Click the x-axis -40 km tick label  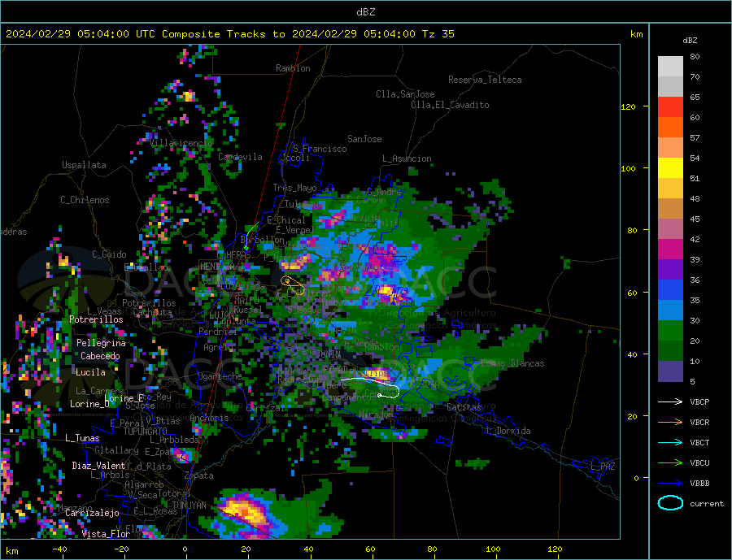tap(59, 549)
